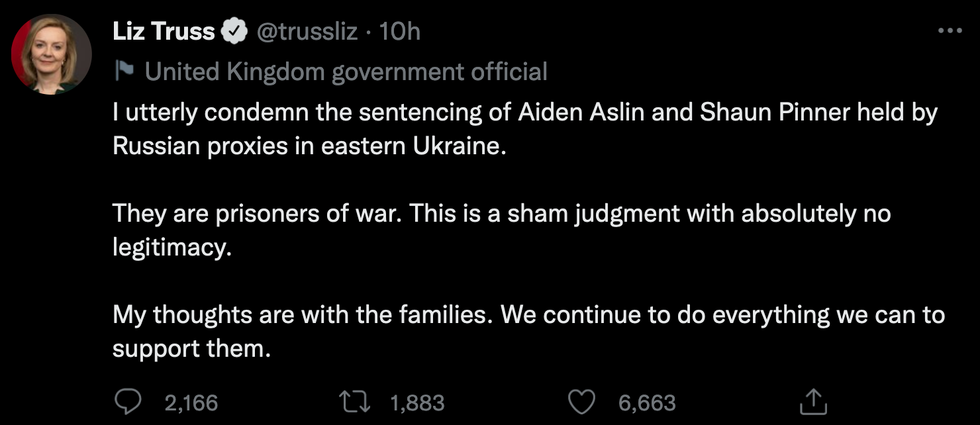Viewport: 980px width, 425px height.
Task: Open Liz Truss's profile picture
Action: 52,54
